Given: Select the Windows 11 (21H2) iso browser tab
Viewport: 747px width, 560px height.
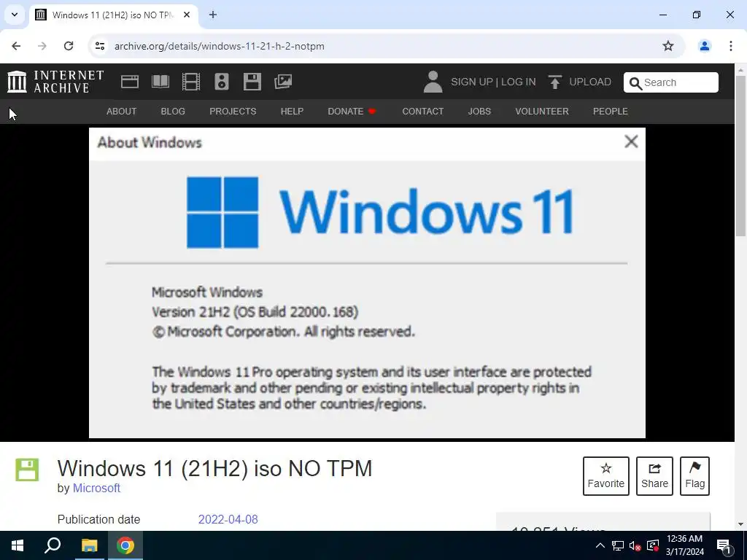Looking at the screenshot, I should pos(113,15).
